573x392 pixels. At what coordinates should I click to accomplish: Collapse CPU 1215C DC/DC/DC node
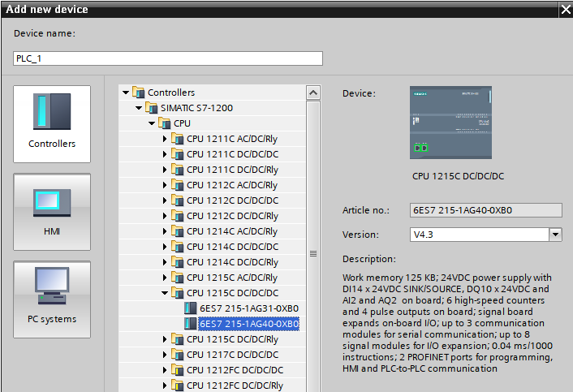(x=165, y=293)
